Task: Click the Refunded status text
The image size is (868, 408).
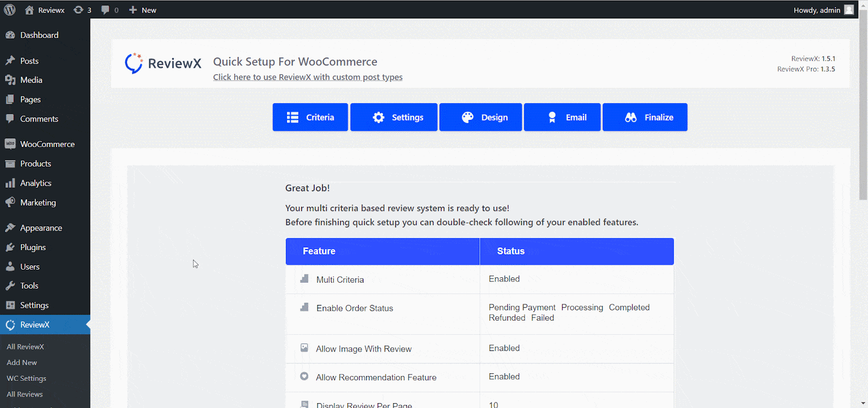Action: [x=507, y=318]
